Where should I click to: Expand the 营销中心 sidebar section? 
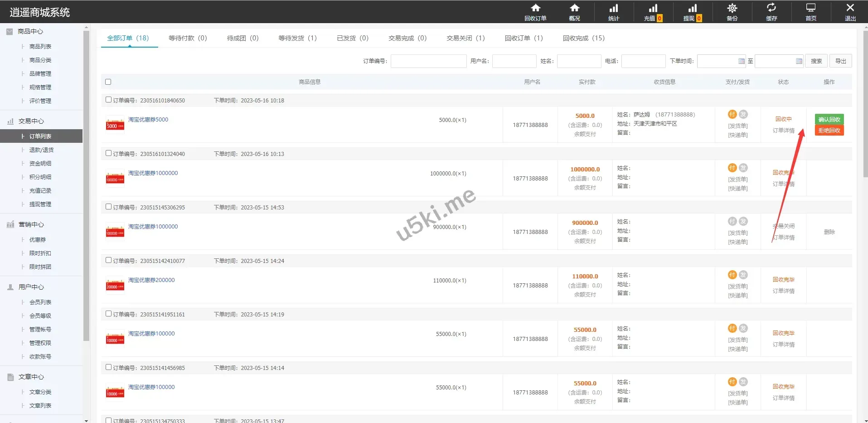31,224
